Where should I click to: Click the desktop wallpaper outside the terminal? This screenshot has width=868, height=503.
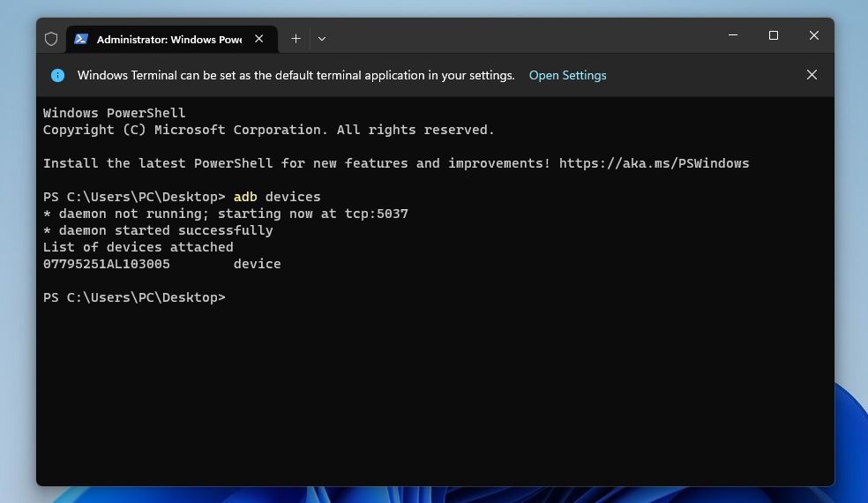click(851, 265)
